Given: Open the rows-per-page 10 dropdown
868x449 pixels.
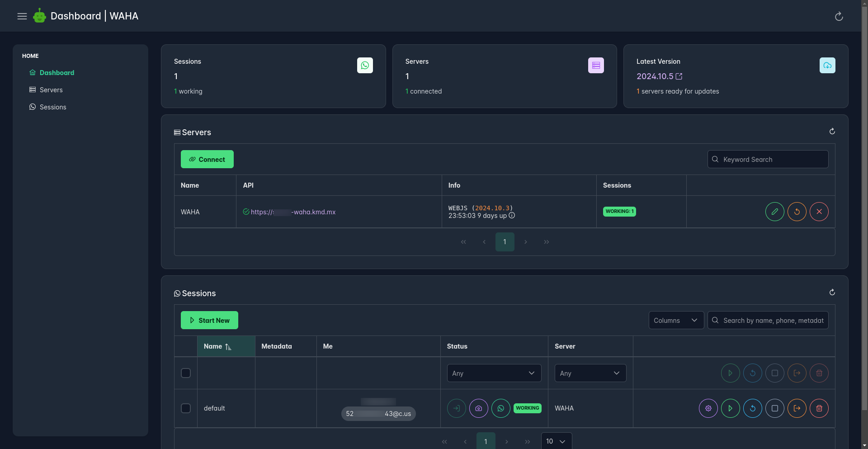Looking at the screenshot, I should [556, 441].
